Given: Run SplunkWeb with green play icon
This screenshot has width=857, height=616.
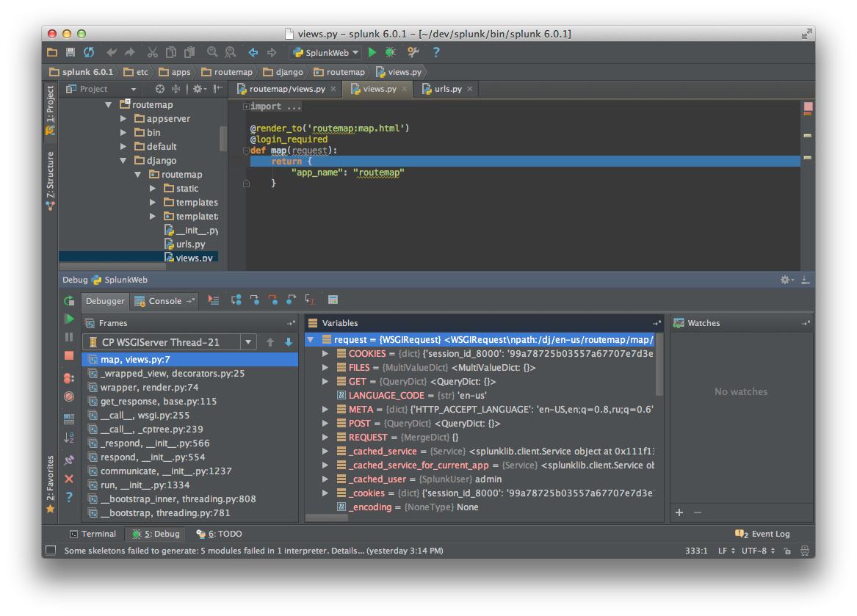Looking at the screenshot, I should (x=372, y=52).
